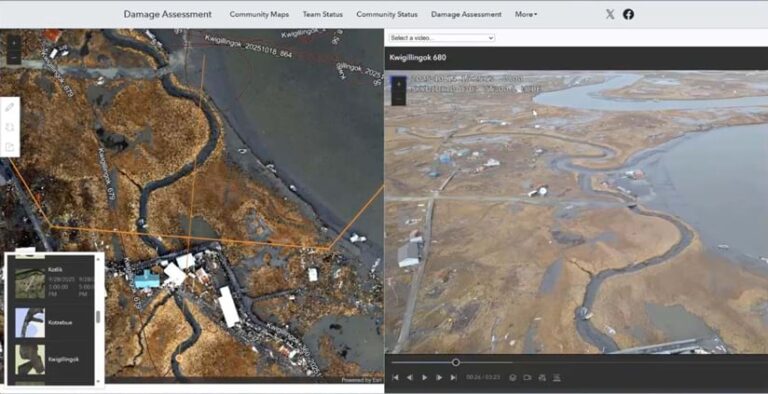Click the Powered by Esri attribution
The image size is (768, 394).
point(362,380)
